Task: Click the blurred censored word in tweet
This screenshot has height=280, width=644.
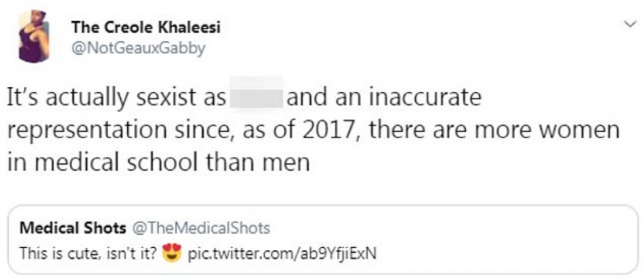Action: (x=257, y=100)
